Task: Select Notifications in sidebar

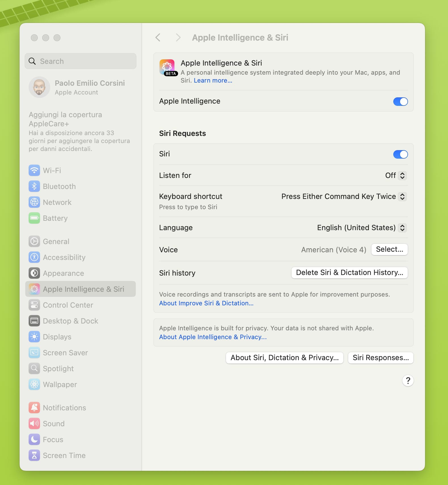Action: click(x=81, y=408)
